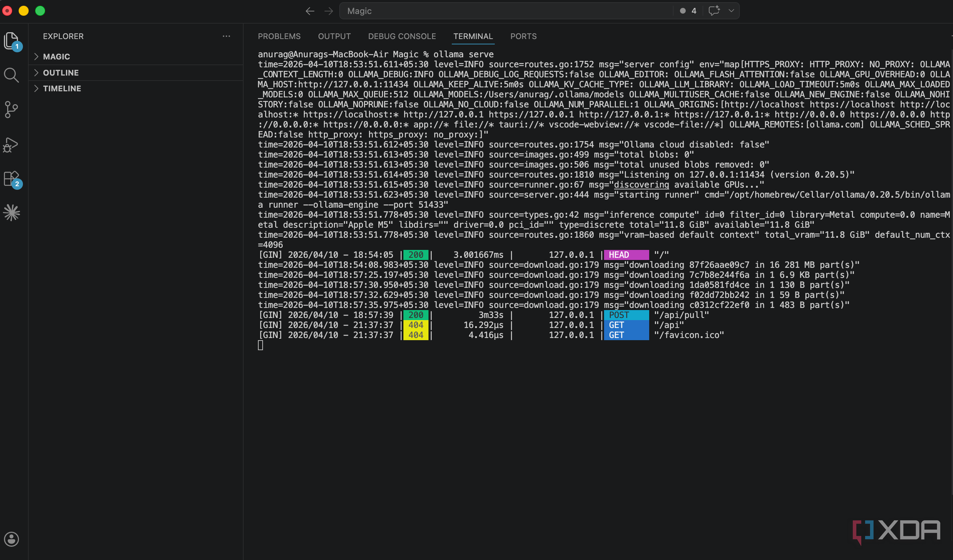Image resolution: width=953 pixels, height=560 pixels.
Task: Expand the TIMELINE section
Action: pos(136,88)
